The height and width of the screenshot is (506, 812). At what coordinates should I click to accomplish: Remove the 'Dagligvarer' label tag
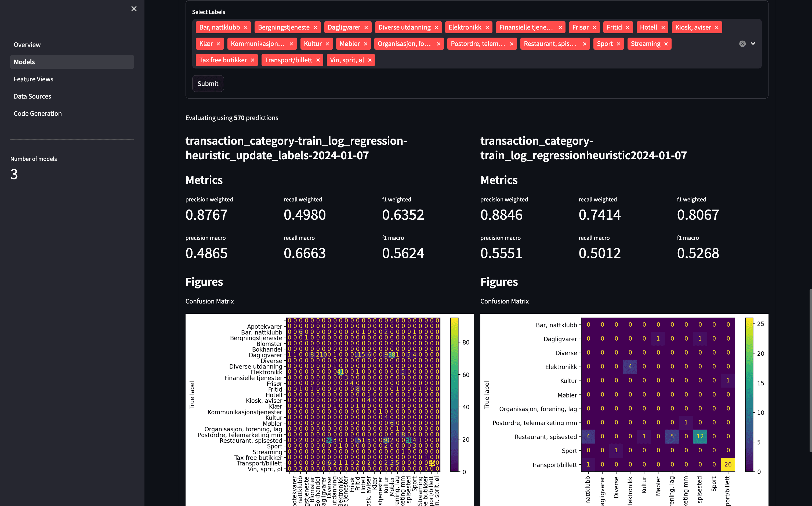point(366,27)
